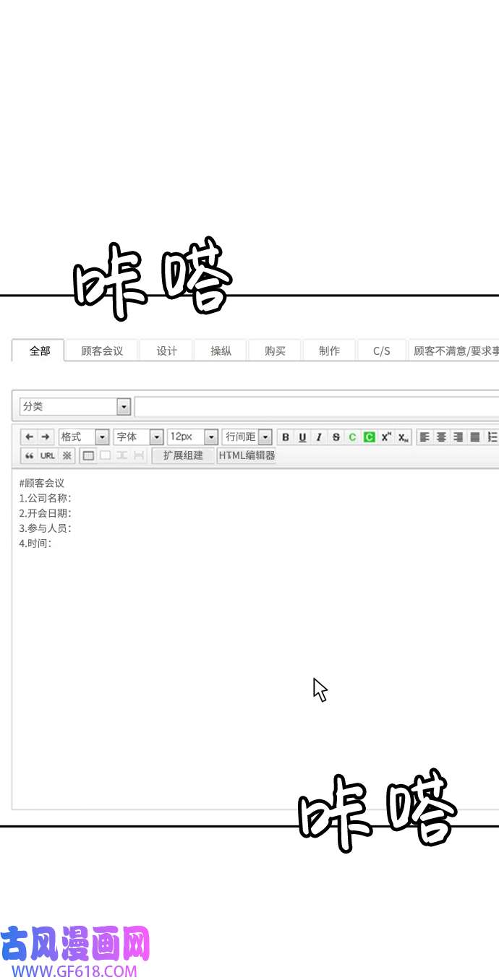This screenshot has width=499, height=980.
Task: Open the 设计 tab
Action: [x=167, y=351]
